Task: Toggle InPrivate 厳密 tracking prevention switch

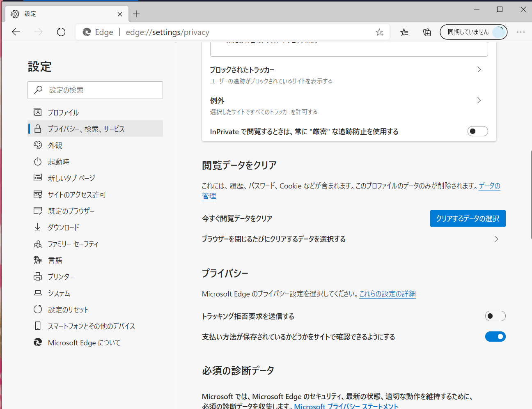Action: [477, 131]
